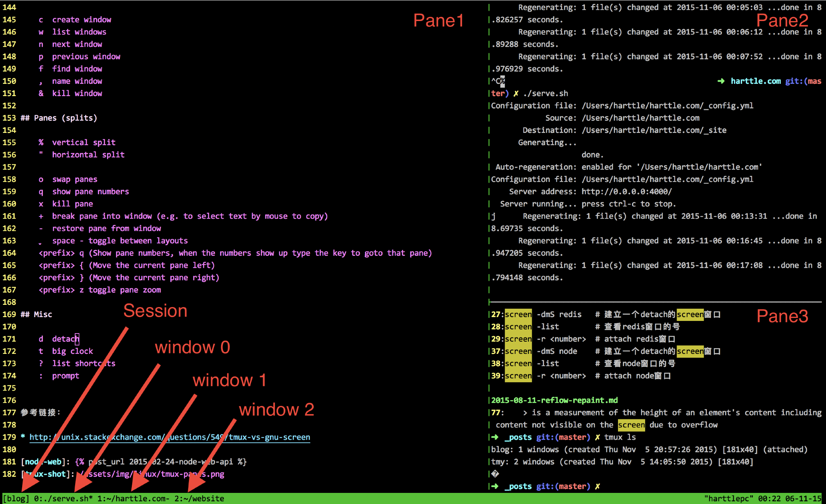Click the highlighted screen match on line 27
This screenshot has height=504, width=826.
pos(518,314)
